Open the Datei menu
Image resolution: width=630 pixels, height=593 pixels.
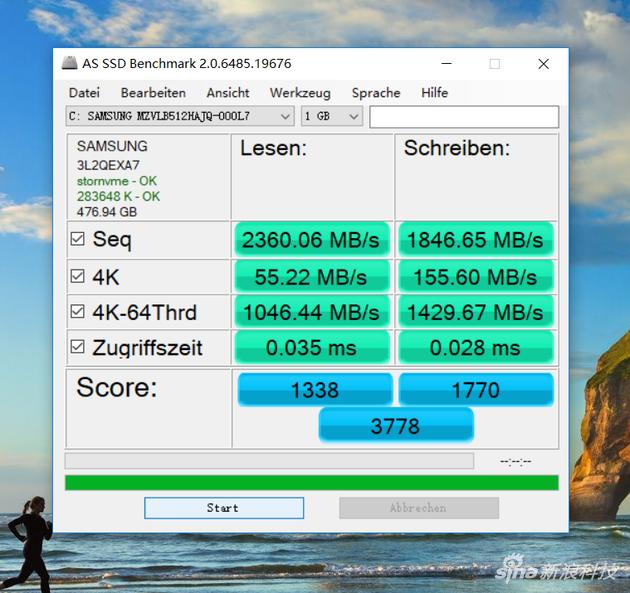pos(84,93)
